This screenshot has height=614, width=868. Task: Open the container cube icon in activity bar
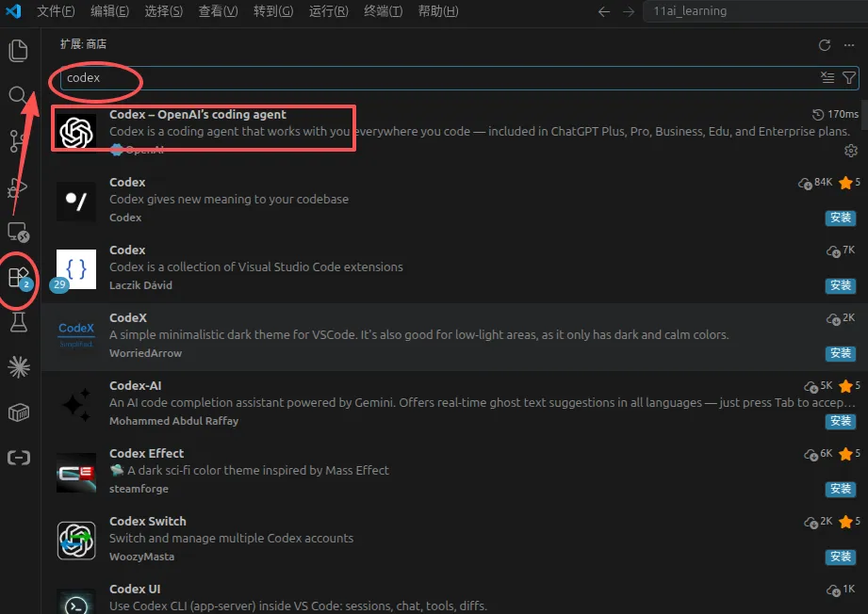[19, 412]
